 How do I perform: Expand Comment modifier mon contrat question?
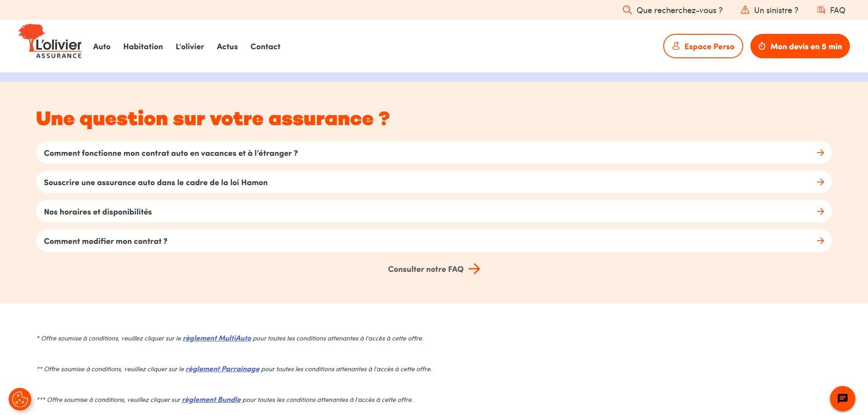[x=434, y=241]
